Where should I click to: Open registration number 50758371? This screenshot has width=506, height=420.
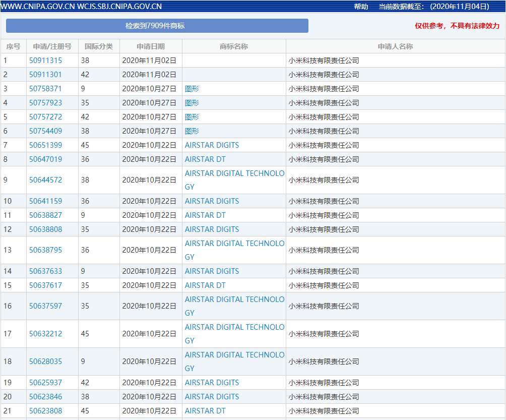pos(45,89)
